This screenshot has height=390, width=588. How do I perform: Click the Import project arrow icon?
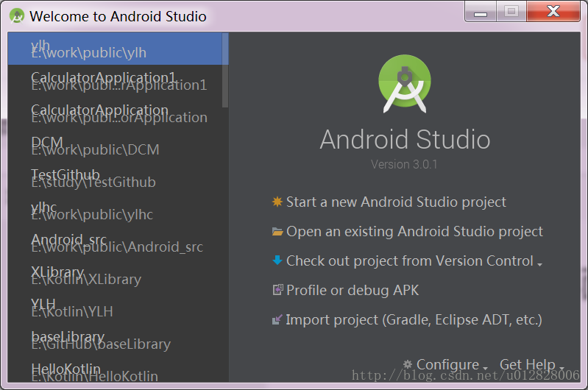pyautogui.click(x=277, y=319)
